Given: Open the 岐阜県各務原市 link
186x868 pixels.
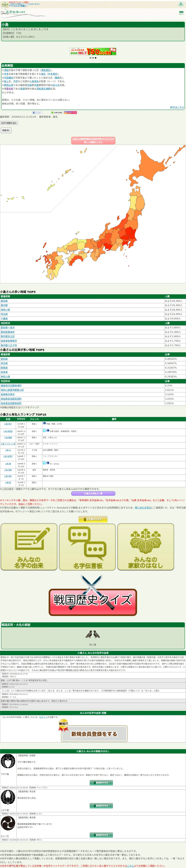Looking at the screenshot, I should tap(9, 341).
